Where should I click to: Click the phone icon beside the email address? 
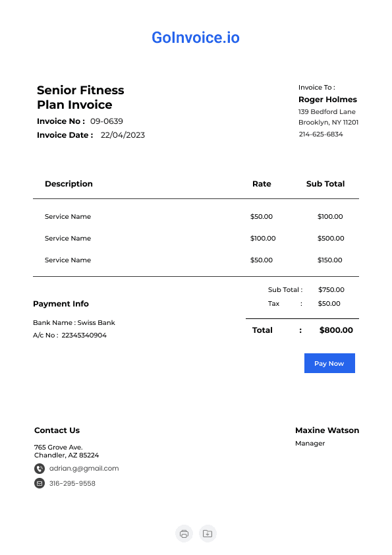point(40,469)
